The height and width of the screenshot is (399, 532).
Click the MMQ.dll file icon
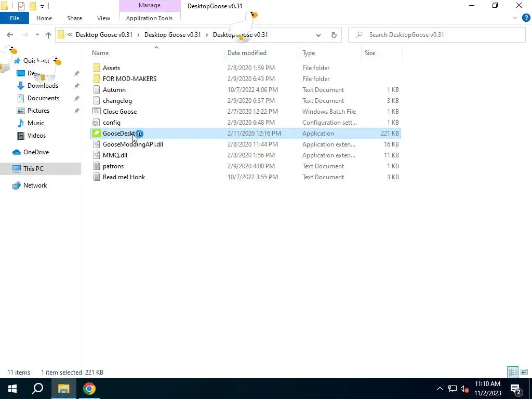pos(97,155)
